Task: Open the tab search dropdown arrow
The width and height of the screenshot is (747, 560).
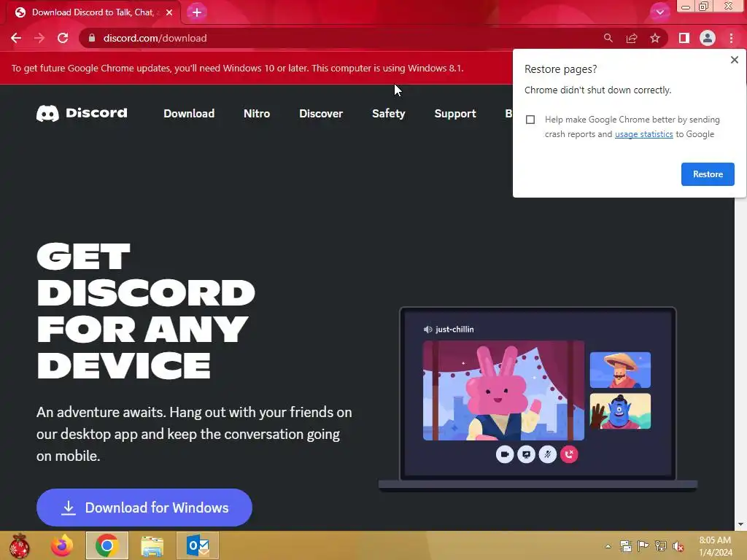Action: pos(659,12)
